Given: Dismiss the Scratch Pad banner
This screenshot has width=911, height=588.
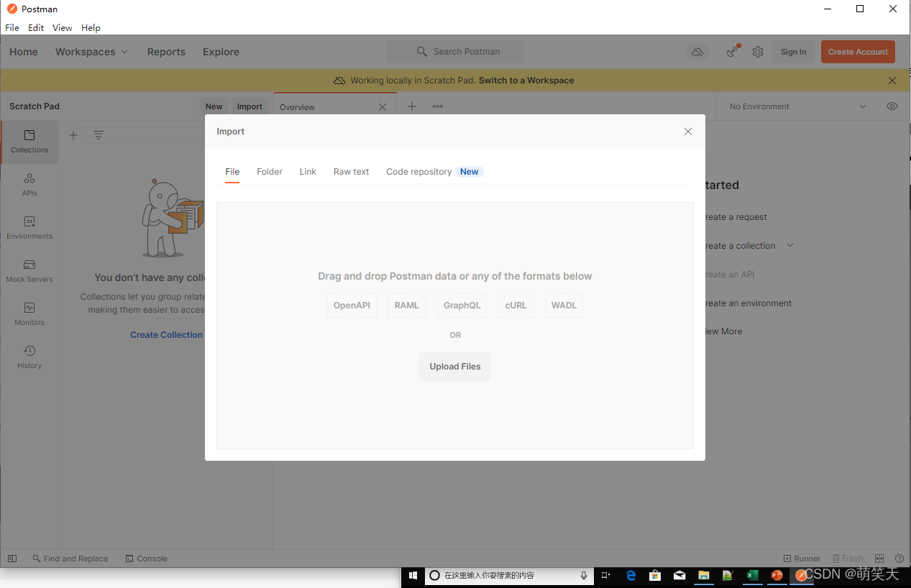Looking at the screenshot, I should [892, 81].
